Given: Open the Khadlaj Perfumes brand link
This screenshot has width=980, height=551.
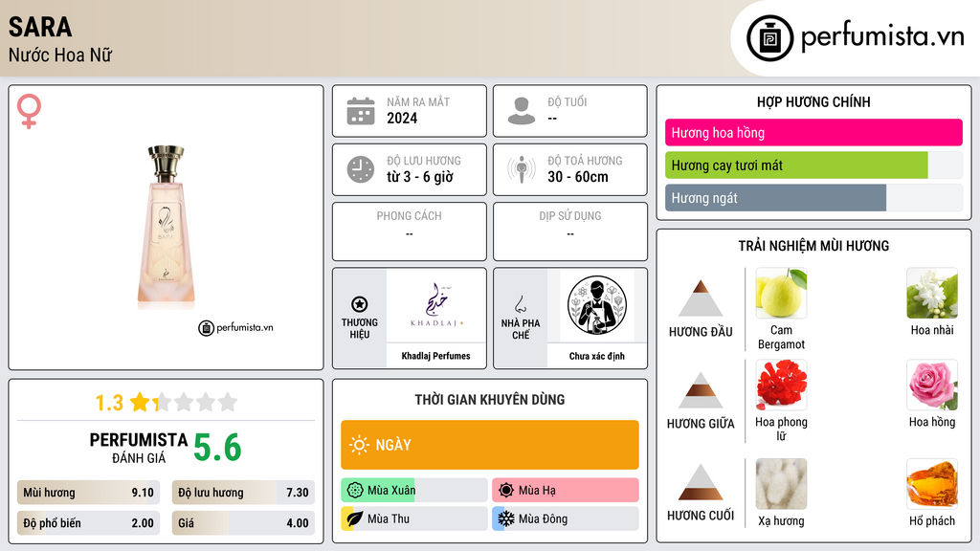Looking at the screenshot, I should tap(435, 356).
